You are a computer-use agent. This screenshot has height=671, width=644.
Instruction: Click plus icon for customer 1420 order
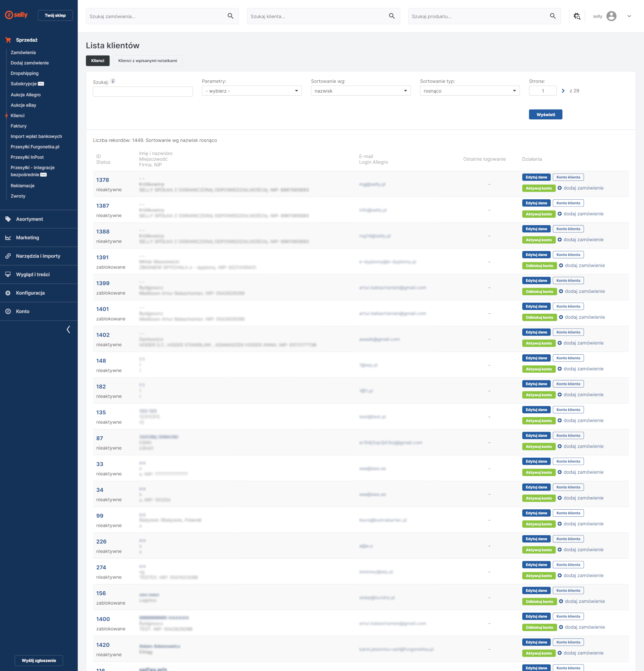coord(560,653)
